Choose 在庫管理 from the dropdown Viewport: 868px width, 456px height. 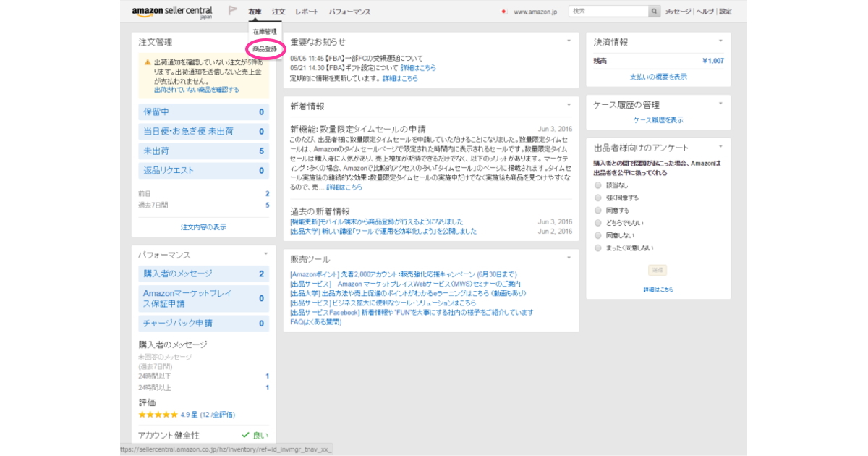coord(265,32)
